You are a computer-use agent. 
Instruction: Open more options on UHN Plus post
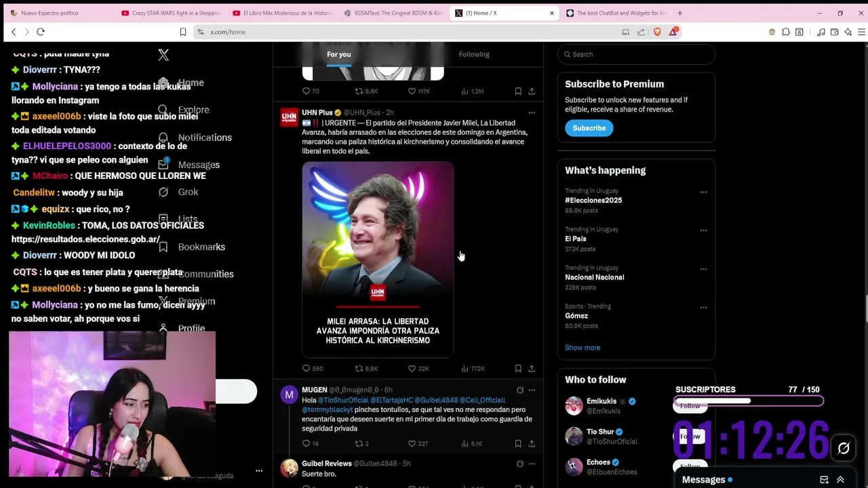[532, 113]
